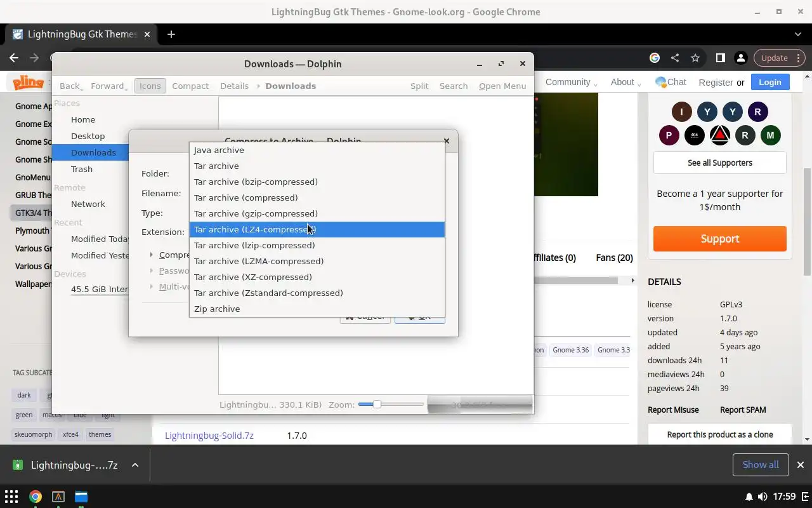Open notifications bell in tray
The width and height of the screenshot is (812, 508).
click(x=749, y=497)
